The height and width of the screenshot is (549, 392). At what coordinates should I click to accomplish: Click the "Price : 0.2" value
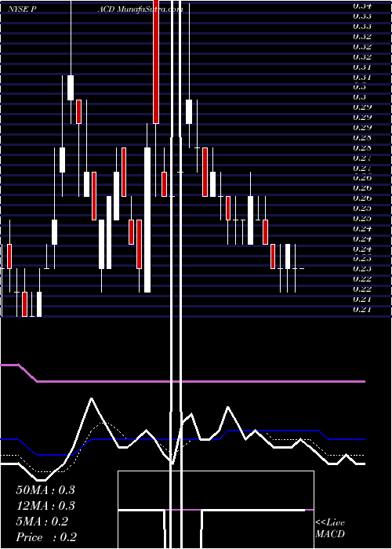[46, 537]
